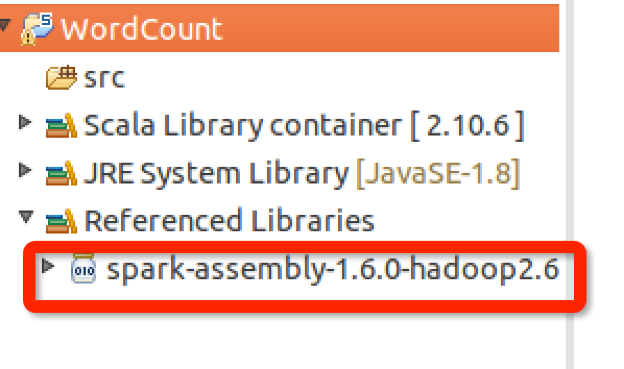Collapse the Referenced Libraries node
Screen dimensions: 624x369
pyautogui.click(x=26, y=217)
